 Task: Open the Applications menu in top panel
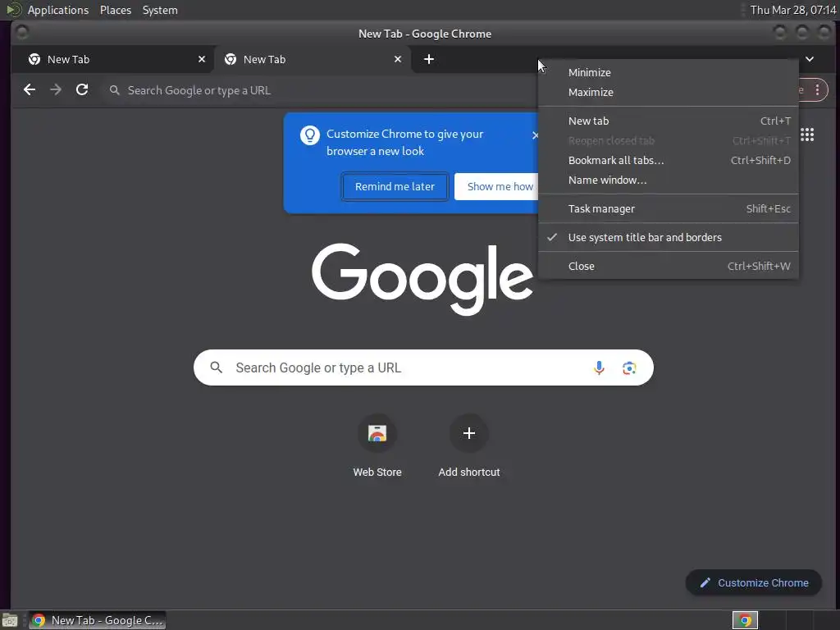click(58, 10)
